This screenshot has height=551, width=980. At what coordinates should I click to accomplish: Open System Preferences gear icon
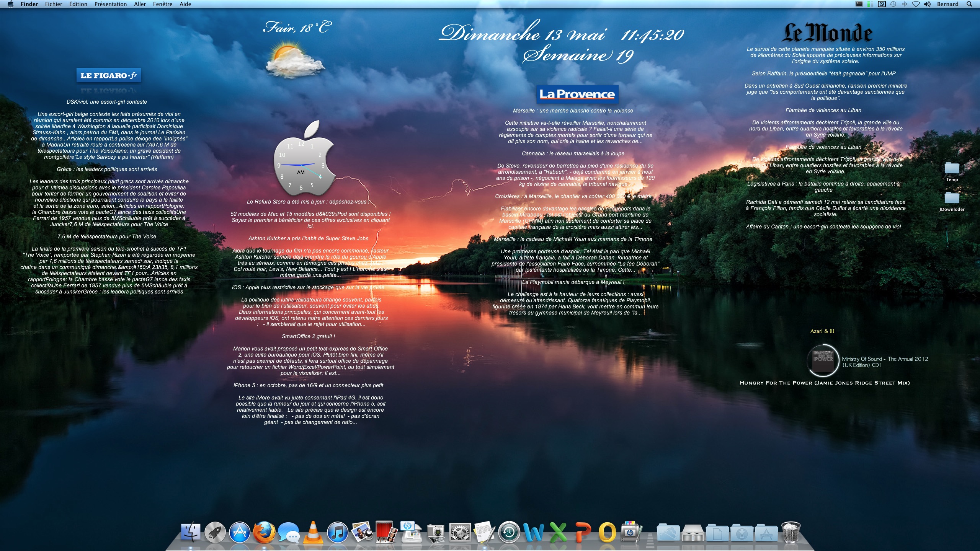(x=460, y=532)
